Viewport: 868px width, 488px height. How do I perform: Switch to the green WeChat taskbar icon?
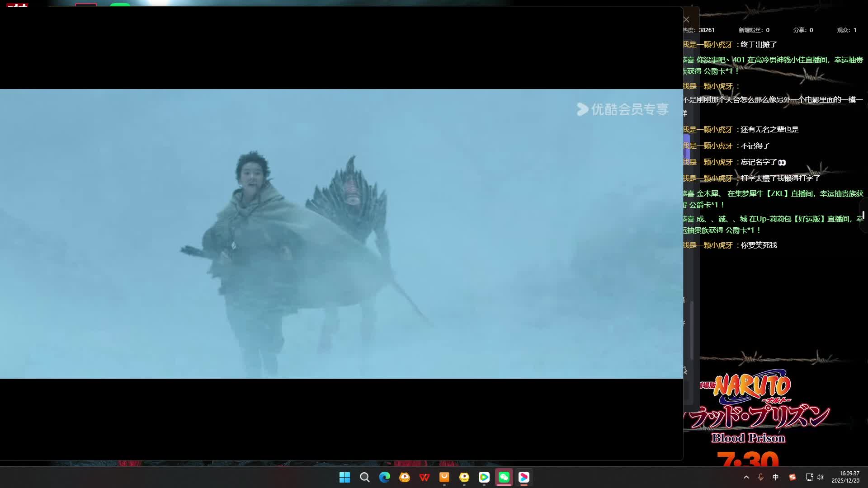tap(504, 477)
